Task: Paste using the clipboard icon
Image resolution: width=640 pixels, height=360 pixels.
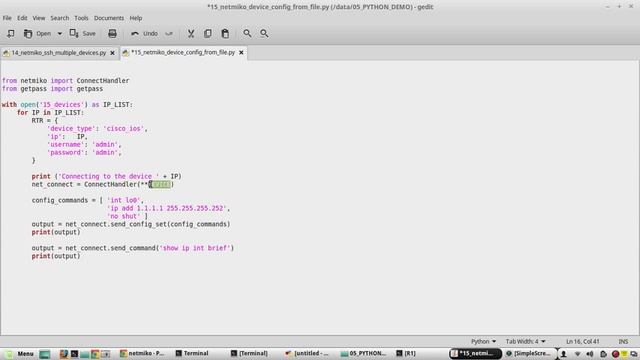Action: [225, 33]
